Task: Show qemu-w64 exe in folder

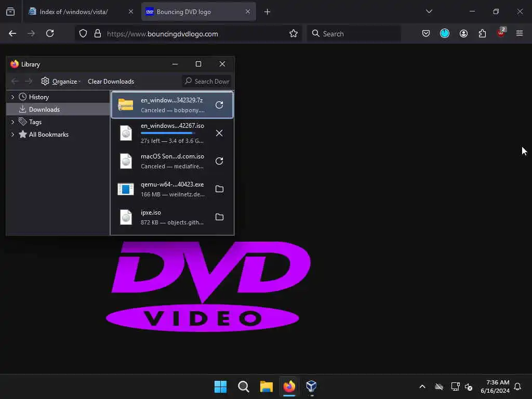Action: 219,189
